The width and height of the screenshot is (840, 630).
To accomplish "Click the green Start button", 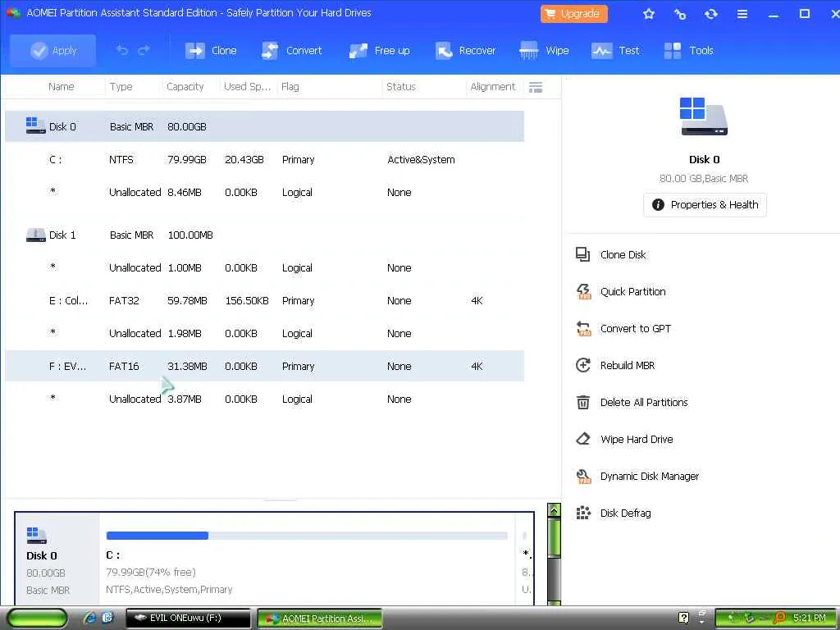I will click(37, 619).
